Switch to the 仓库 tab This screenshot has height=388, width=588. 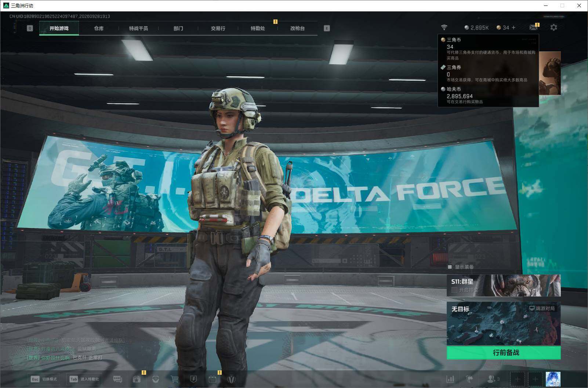(99, 28)
